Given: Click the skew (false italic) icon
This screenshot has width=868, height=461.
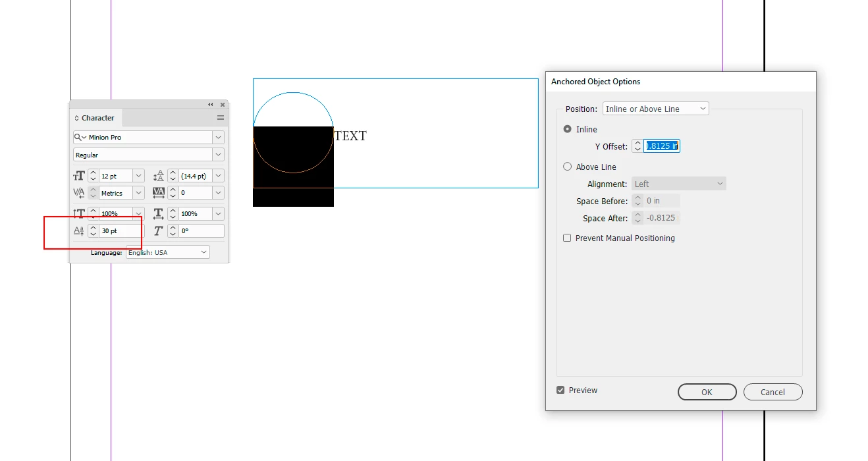Looking at the screenshot, I should (159, 231).
